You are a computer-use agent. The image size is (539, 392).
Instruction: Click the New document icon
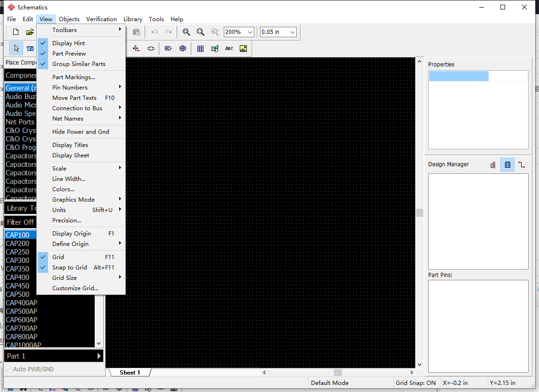pos(16,32)
